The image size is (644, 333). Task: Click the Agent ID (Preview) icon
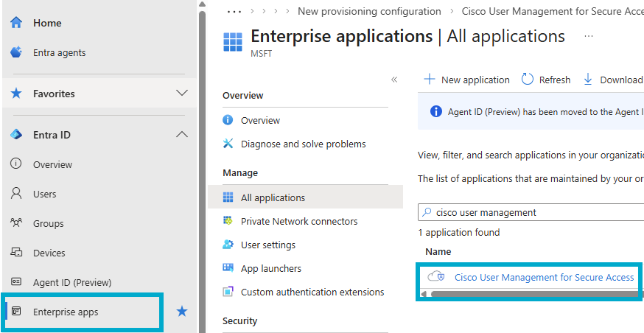tap(16, 281)
